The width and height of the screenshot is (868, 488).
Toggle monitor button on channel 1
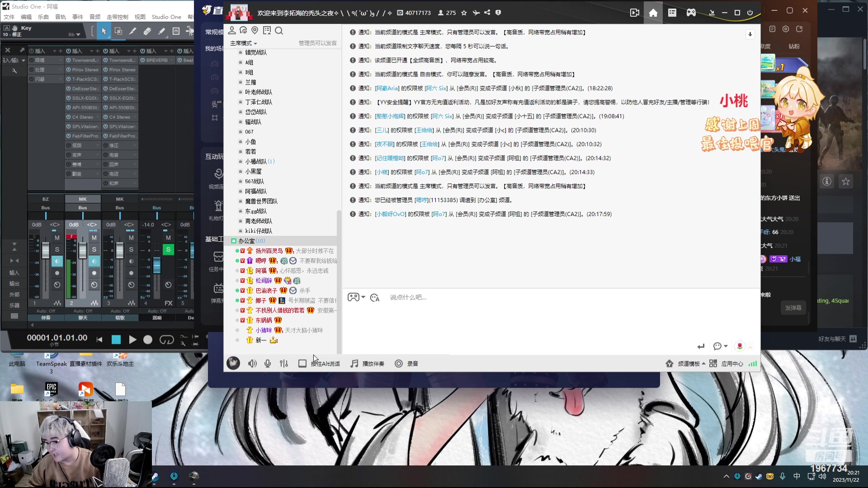click(57, 261)
